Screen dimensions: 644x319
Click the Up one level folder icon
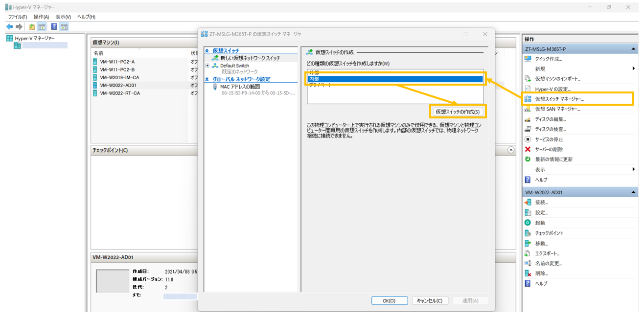click(32, 26)
